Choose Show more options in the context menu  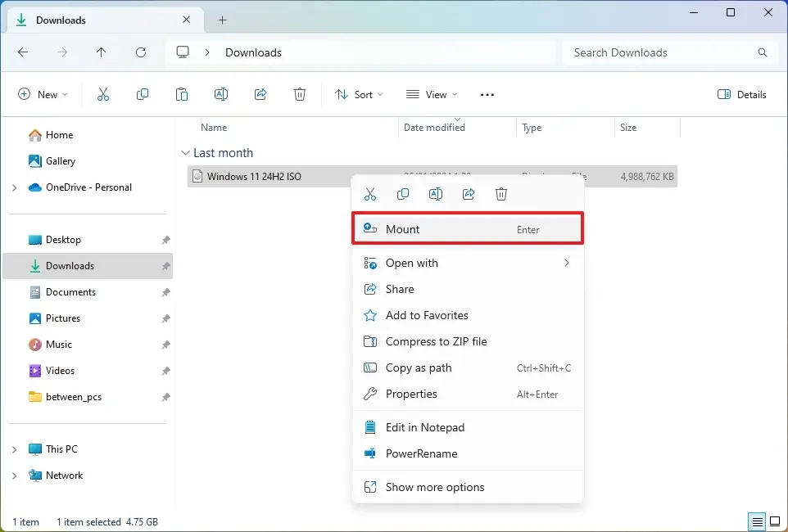(x=434, y=487)
